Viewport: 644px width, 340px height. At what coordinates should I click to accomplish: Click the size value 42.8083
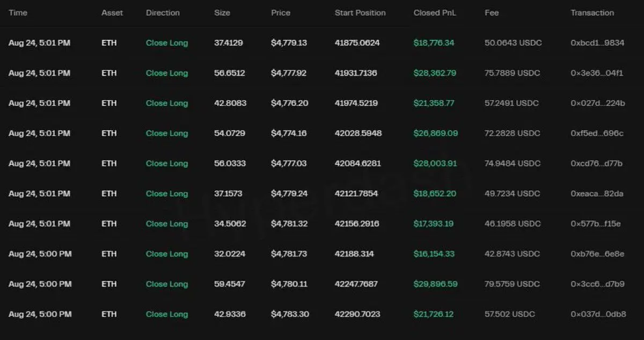[x=230, y=103]
